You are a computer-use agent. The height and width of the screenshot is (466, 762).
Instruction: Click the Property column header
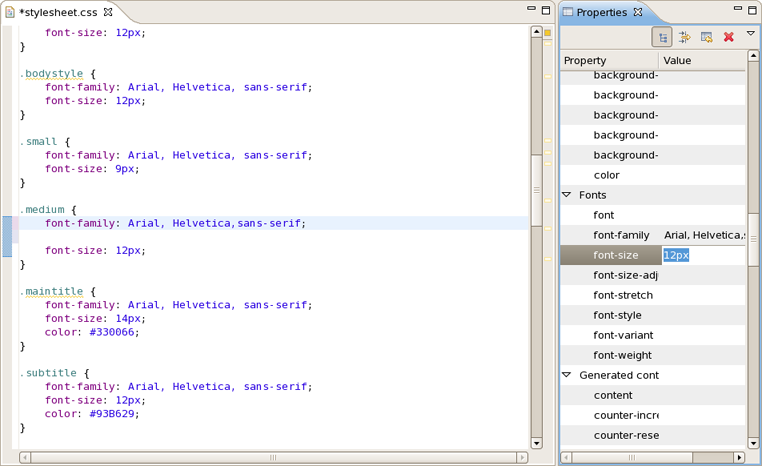pyautogui.click(x=610, y=61)
